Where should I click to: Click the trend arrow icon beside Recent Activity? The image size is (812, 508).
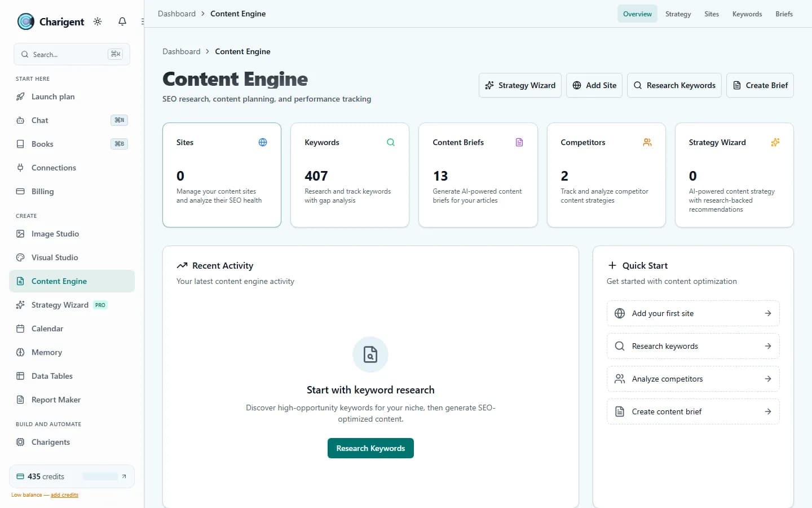pyautogui.click(x=182, y=265)
